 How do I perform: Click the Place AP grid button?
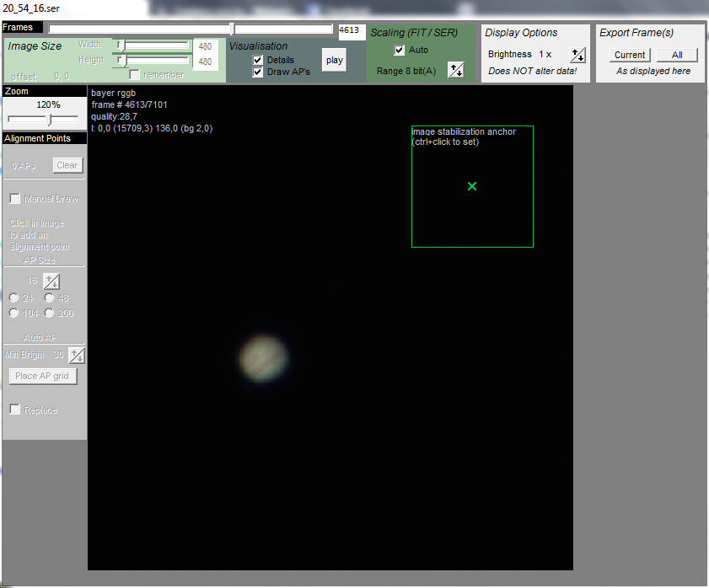coord(41,376)
